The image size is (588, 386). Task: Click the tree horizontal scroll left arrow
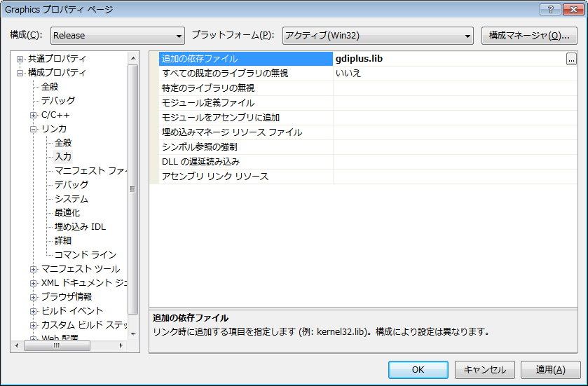[17, 345]
